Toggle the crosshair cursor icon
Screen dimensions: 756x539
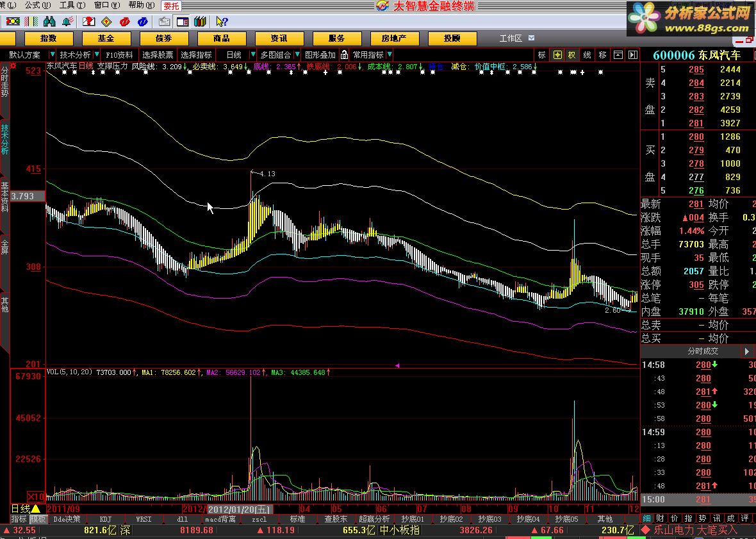[x=557, y=55]
